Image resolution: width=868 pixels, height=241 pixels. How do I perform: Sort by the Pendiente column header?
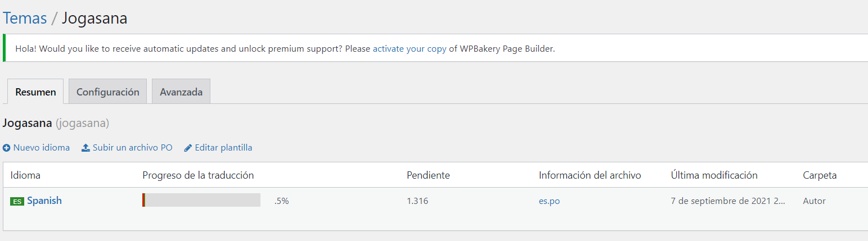(428, 175)
